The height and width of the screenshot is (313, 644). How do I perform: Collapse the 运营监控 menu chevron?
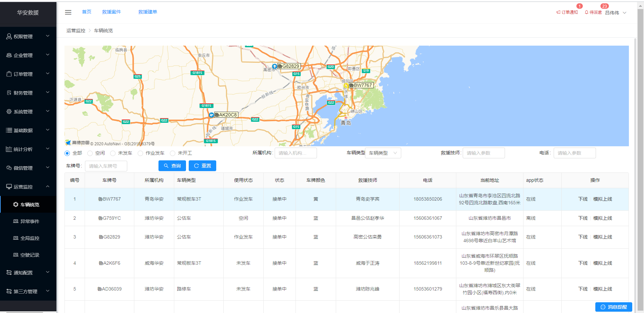48,186
